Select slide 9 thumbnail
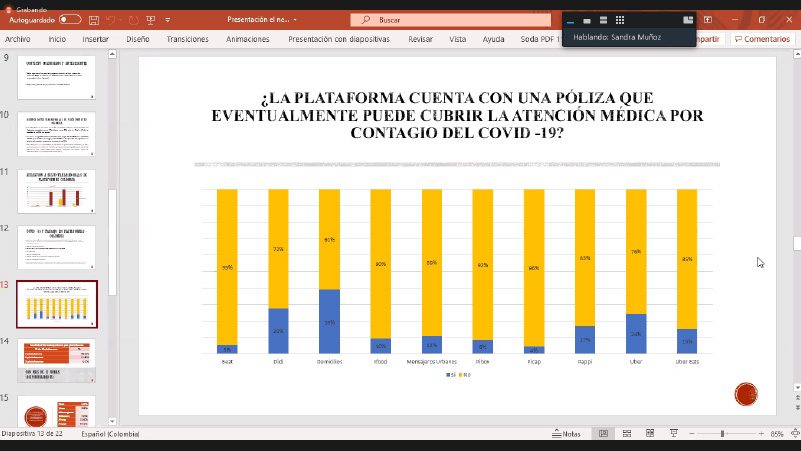This screenshot has height=451, width=801. (56, 78)
